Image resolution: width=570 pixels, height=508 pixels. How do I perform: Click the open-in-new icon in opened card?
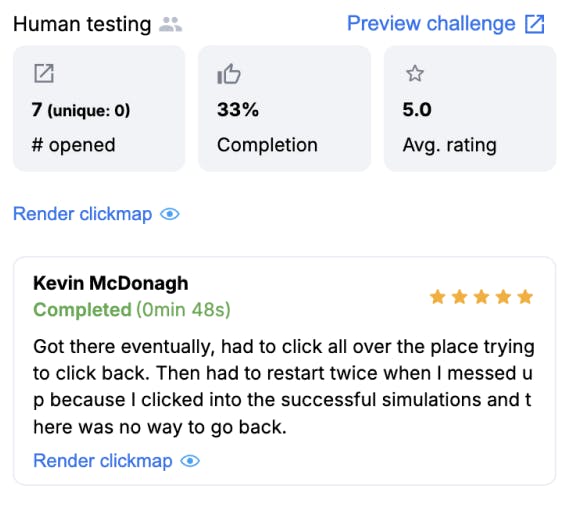click(44, 73)
